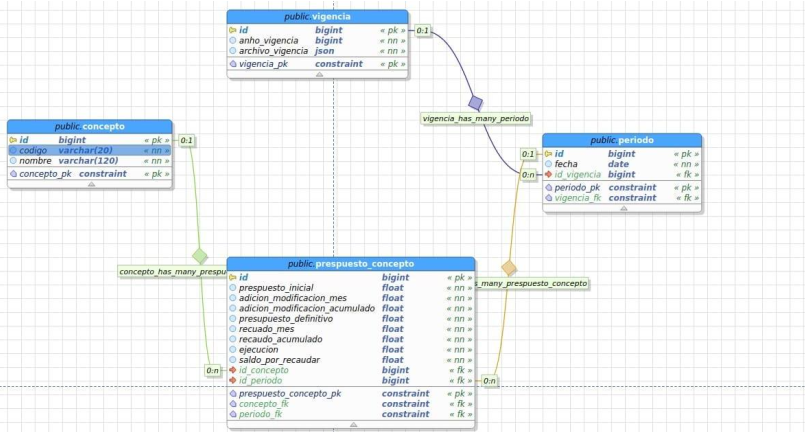Select the fecha column in periodo

click(566, 164)
